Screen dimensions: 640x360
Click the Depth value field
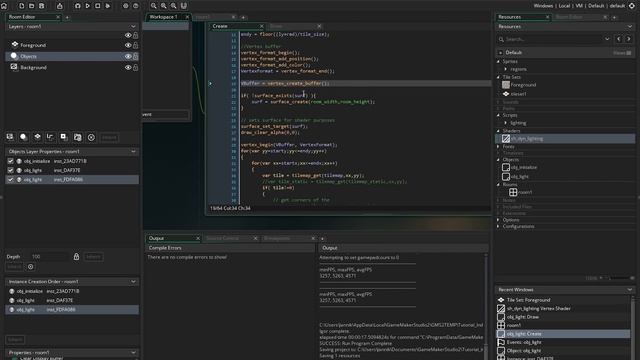coord(49,257)
